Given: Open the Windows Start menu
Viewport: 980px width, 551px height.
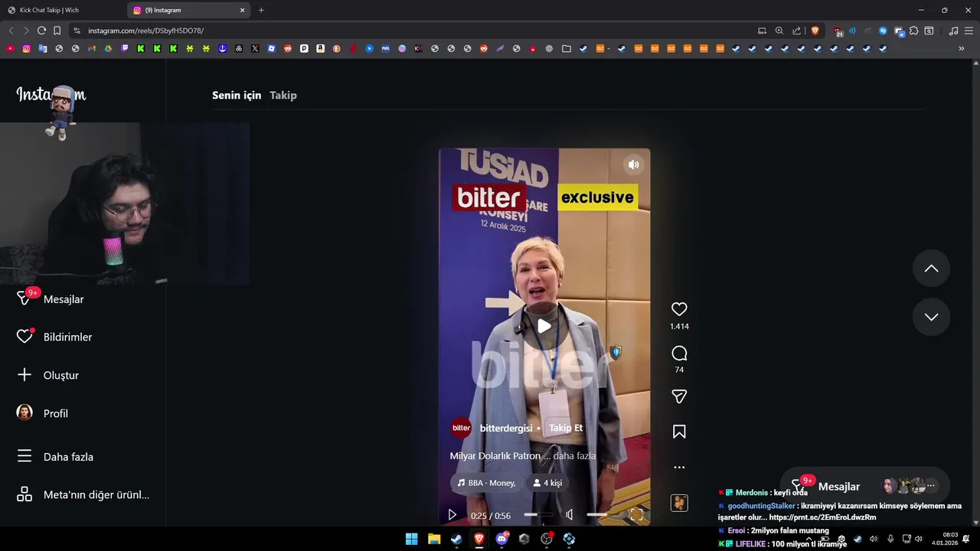Looking at the screenshot, I should [411, 539].
